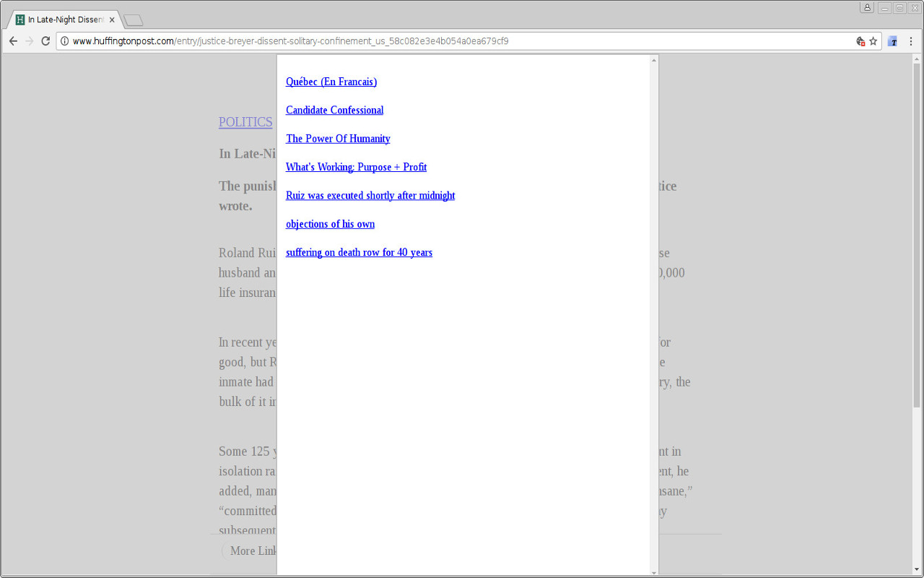The height and width of the screenshot is (578, 924).
Task: Click the popup scrollbar up arrow
Action: tap(654, 60)
